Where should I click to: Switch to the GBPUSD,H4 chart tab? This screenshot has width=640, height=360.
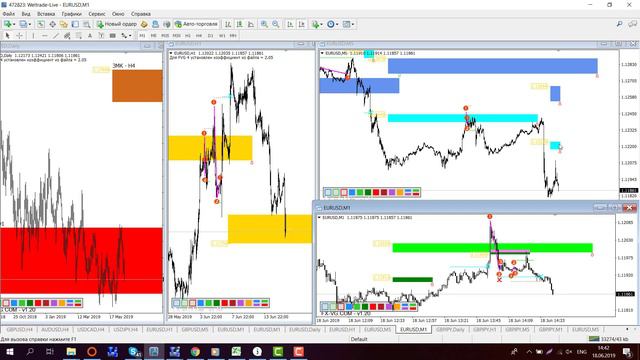[x=19, y=329]
